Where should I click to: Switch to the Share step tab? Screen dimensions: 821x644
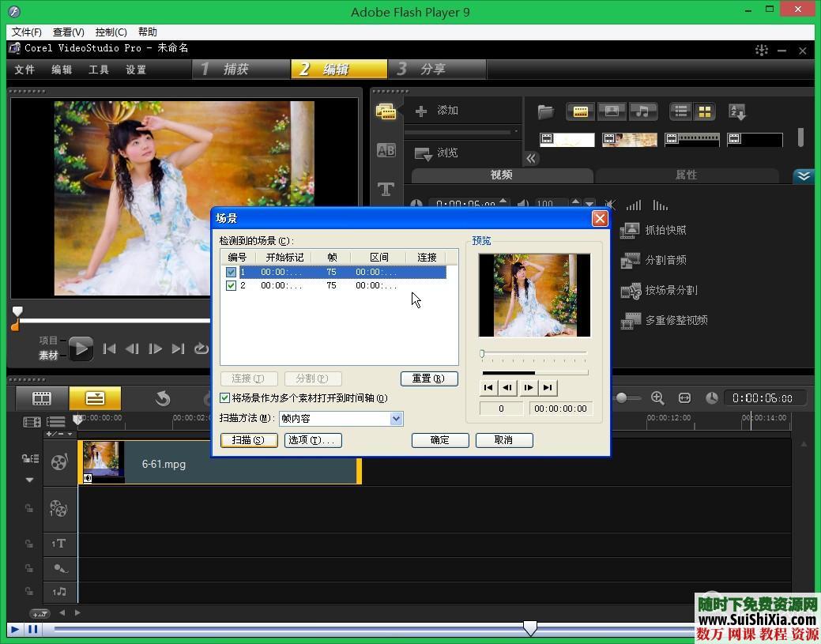pyautogui.click(x=431, y=70)
